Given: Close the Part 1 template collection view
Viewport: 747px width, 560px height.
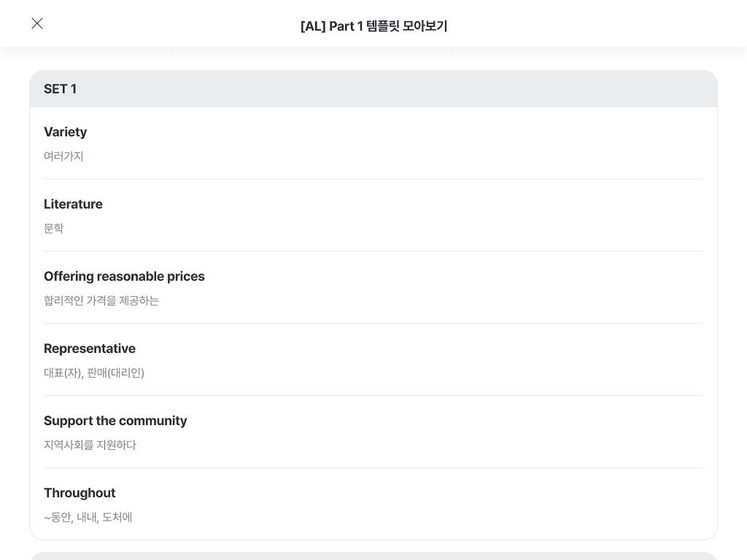Looking at the screenshot, I should [x=37, y=24].
